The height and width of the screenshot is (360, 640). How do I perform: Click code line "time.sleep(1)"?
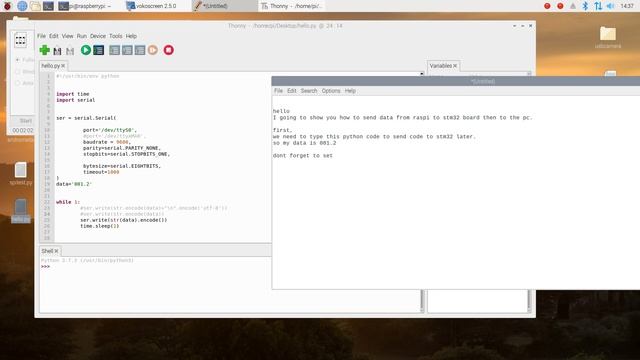(100, 226)
